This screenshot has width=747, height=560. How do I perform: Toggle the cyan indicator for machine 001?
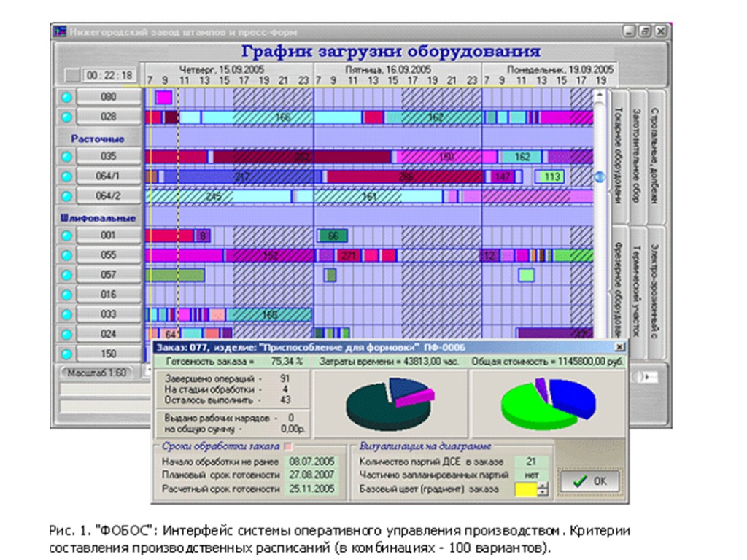[x=66, y=236]
